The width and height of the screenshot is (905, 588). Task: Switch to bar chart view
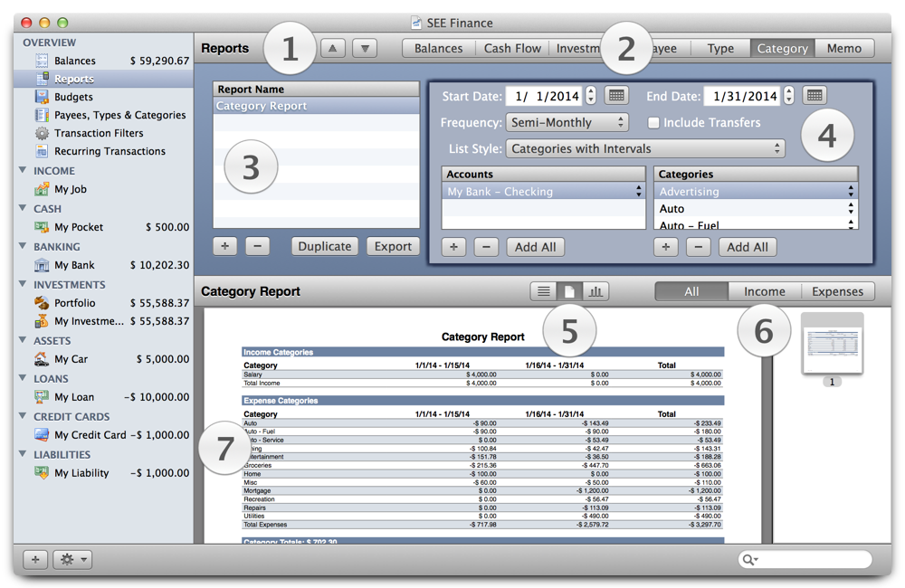(x=596, y=291)
